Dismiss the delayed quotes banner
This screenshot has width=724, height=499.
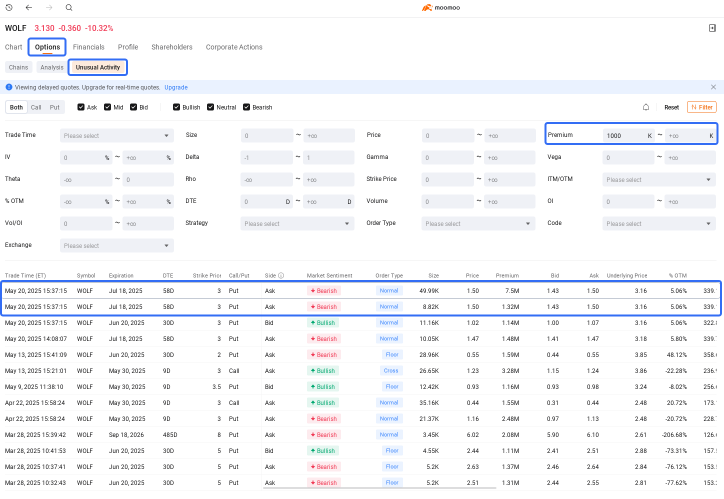[713, 87]
